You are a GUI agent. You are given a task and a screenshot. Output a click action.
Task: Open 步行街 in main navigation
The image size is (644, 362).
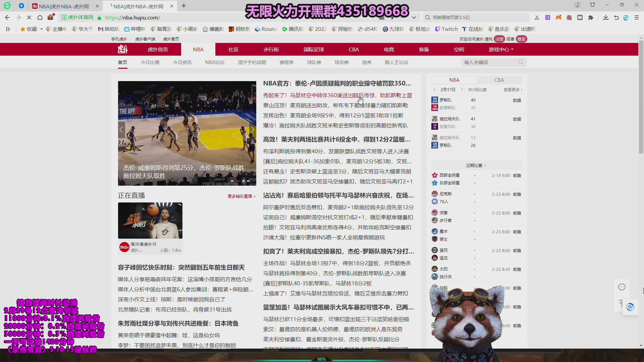tap(271, 49)
